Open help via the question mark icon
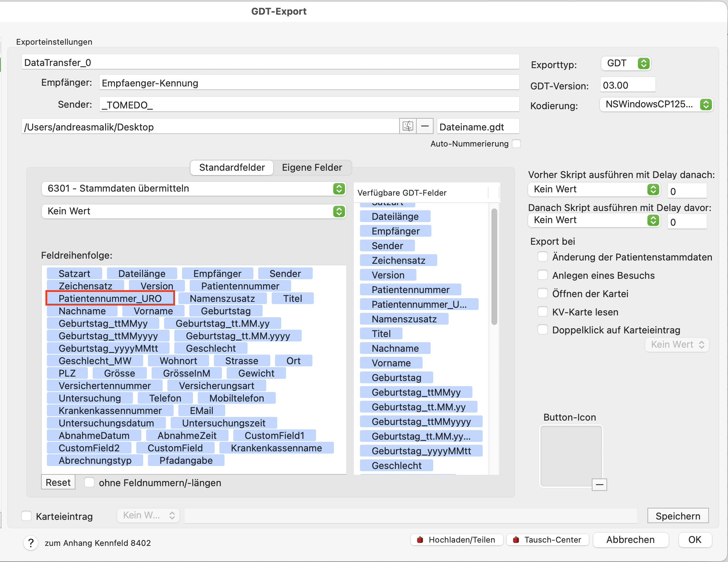This screenshot has width=728, height=562. 31,543
